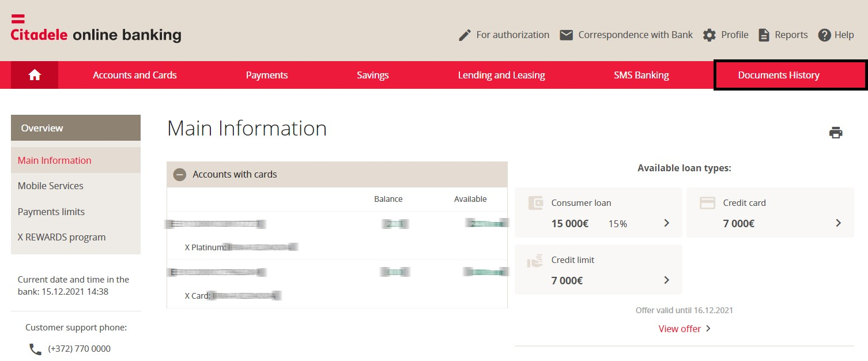
Task: Open the Help link
Action: click(844, 35)
